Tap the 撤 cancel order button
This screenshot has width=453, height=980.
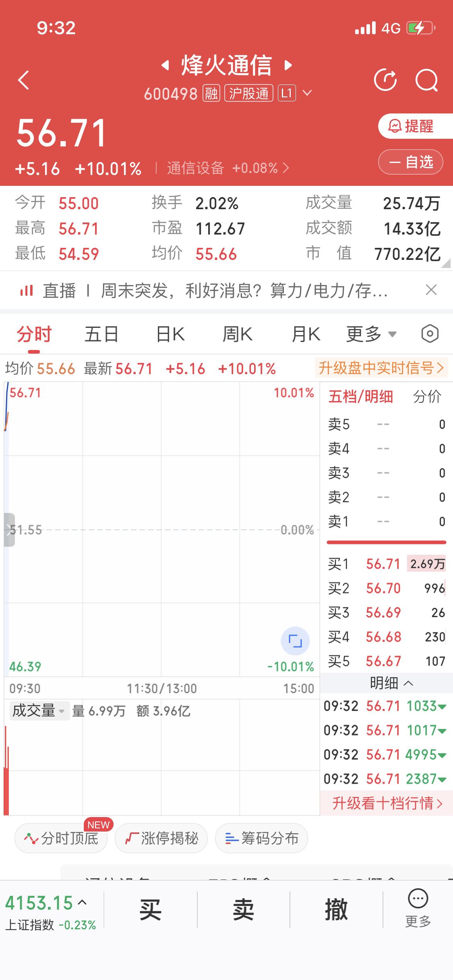(x=336, y=910)
